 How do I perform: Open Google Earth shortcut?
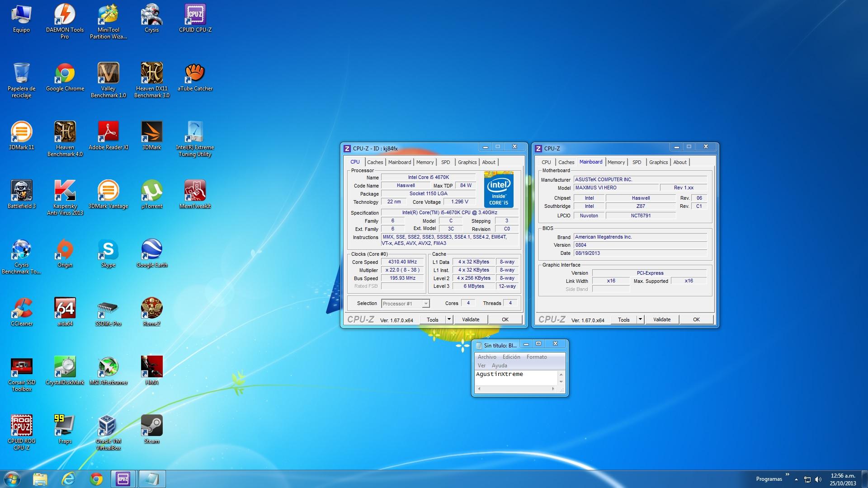pyautogui.click(x=151, y=254)
